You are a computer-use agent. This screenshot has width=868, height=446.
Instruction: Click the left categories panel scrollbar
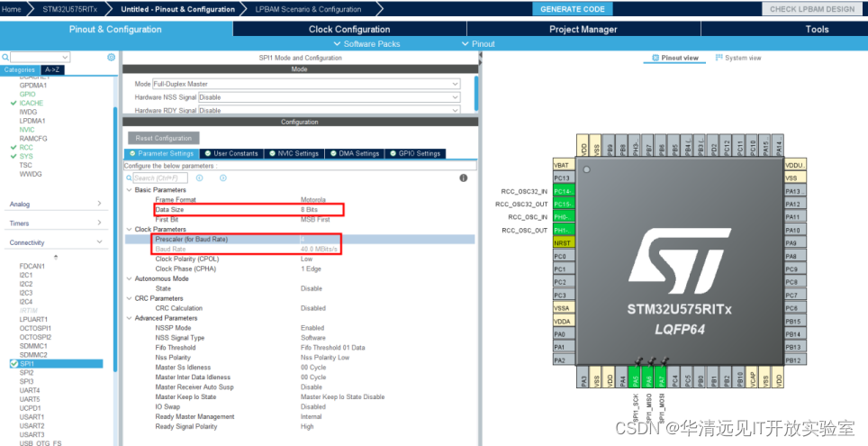(115, 238)
